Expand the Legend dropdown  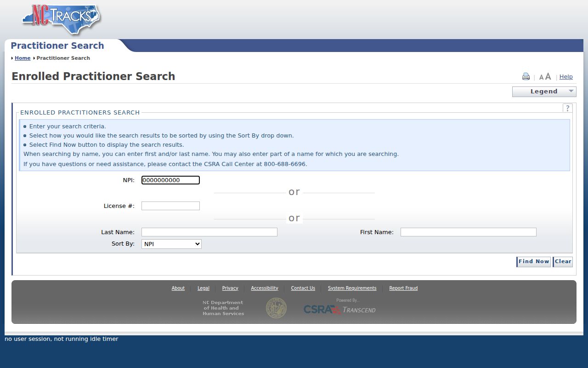click(x=544, y=92)
